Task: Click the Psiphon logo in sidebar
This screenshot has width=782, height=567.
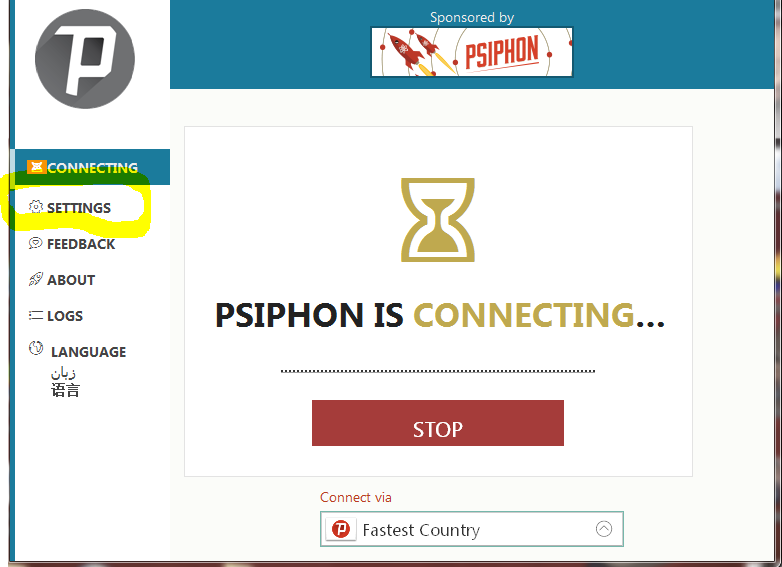Action: tap(85, 59)
